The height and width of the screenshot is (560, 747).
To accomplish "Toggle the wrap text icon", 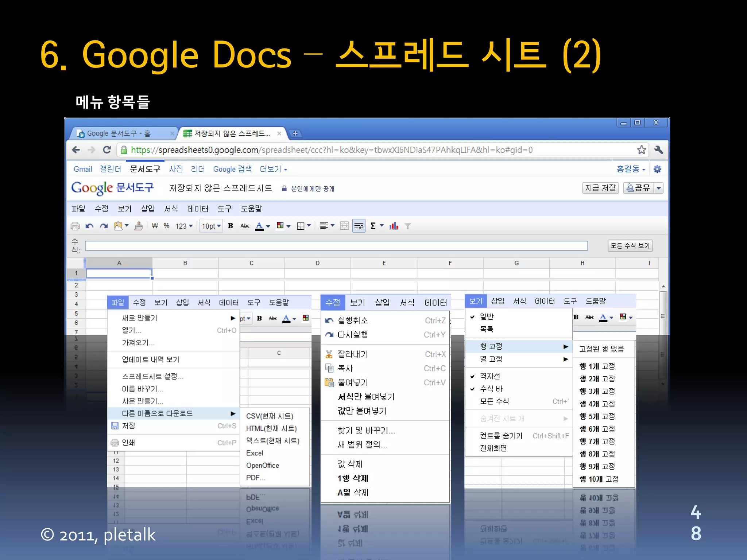I will (359, 226).
